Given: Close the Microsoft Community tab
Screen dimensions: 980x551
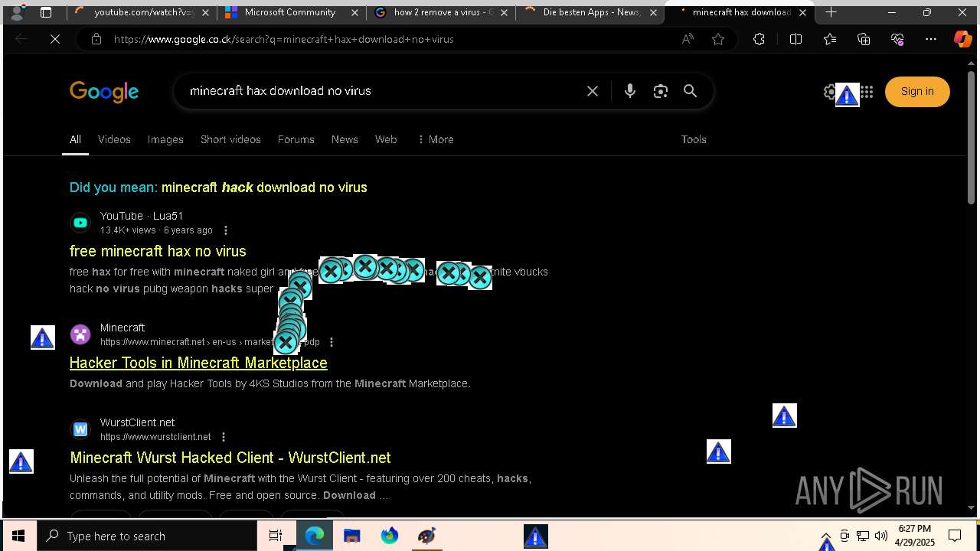Looking at the screenshot, I should (355, 12).
